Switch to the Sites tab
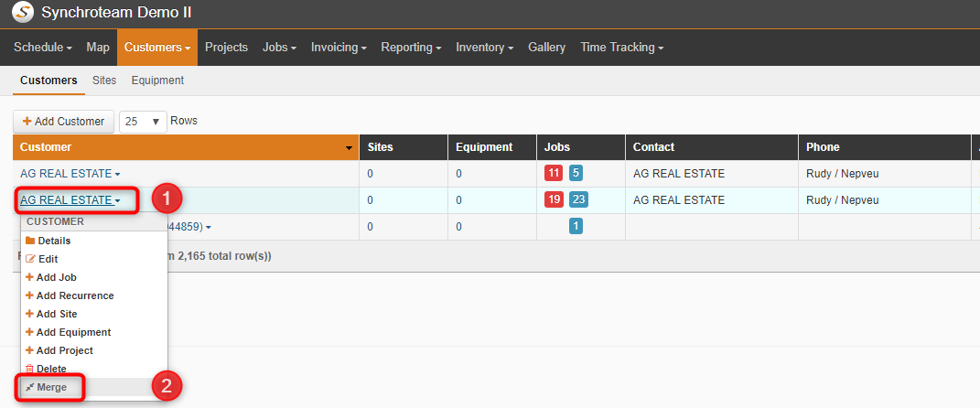Image resolution: width=980 pixels, height=408 pixels. click(x=104, y=80)
